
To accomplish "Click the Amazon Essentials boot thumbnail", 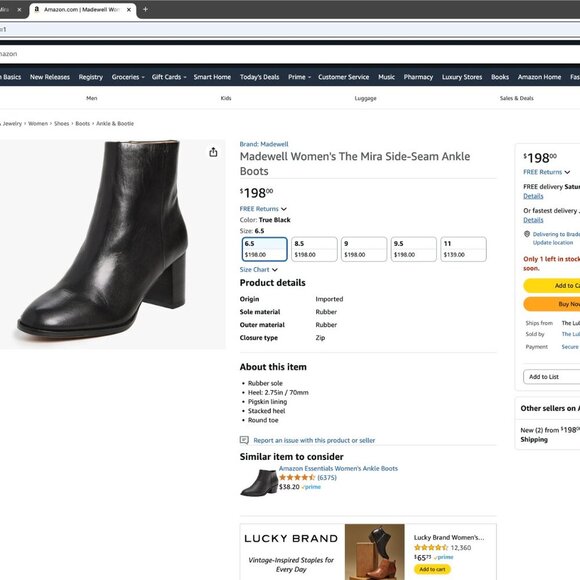I will point(259,483).
